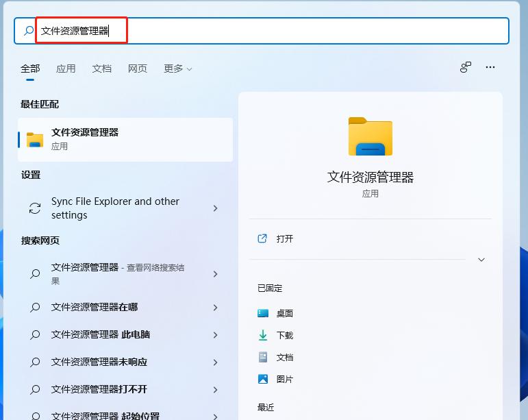Open the 文件资源管理器 best match result
Screen dimensions: 528x420
(x=125, y=140)
